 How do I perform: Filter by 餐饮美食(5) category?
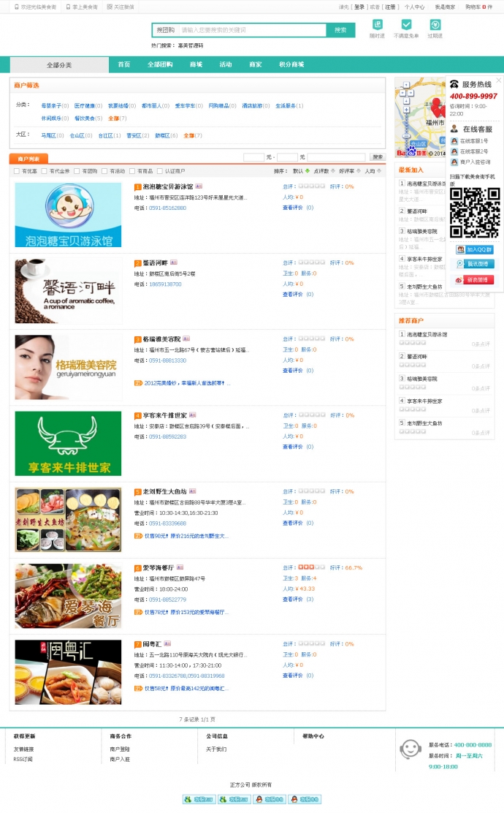click(88, 118)
